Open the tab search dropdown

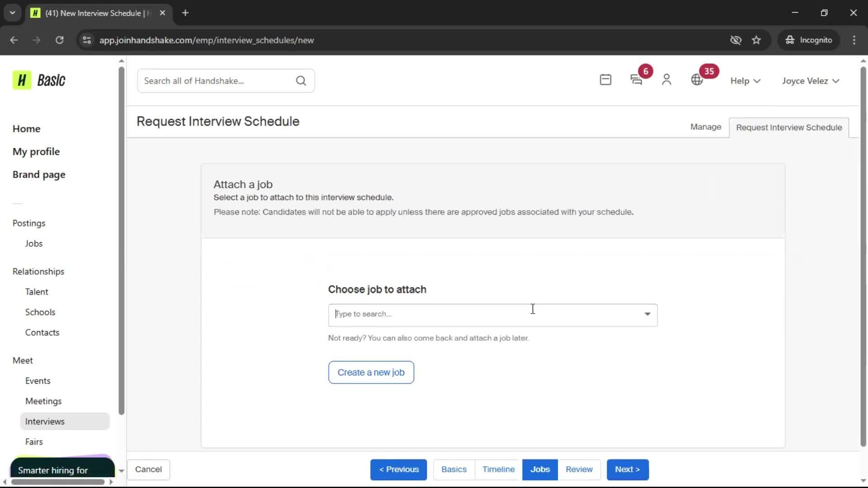click(x=13, y=13)
